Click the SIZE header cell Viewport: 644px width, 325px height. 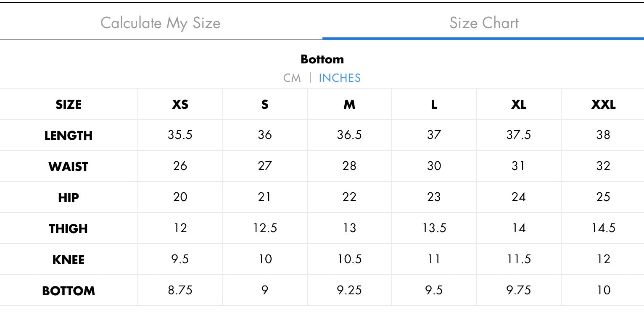[x=69, y=105]
